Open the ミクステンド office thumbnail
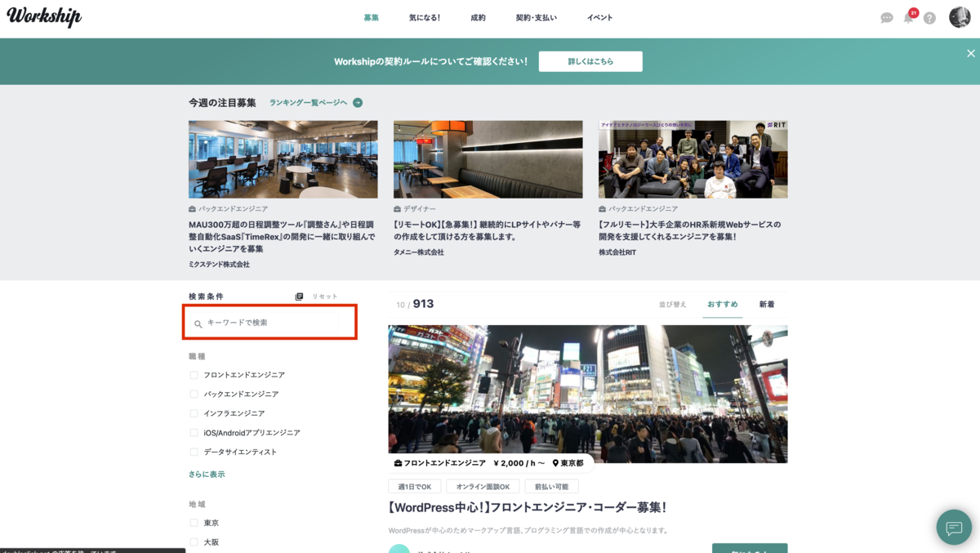980x553 pixels. 283,159
